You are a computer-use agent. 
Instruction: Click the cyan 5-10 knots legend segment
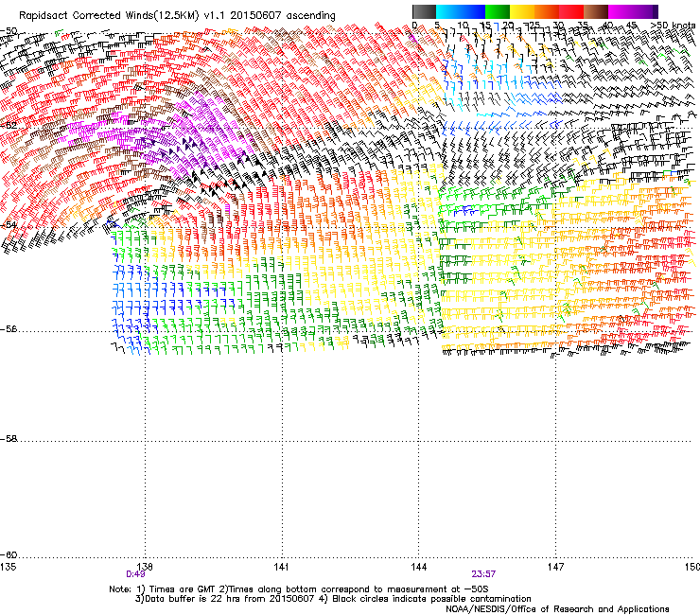(x=448, y=11)
